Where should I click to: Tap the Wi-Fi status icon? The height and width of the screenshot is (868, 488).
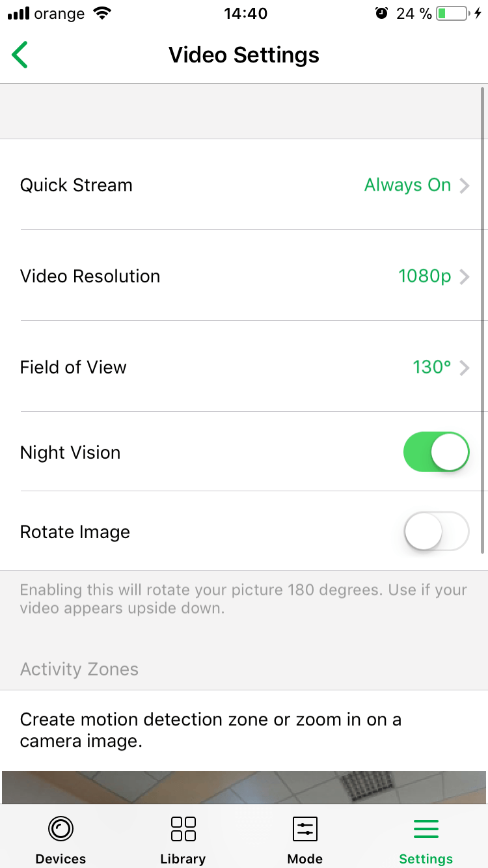tap(102, 14)
